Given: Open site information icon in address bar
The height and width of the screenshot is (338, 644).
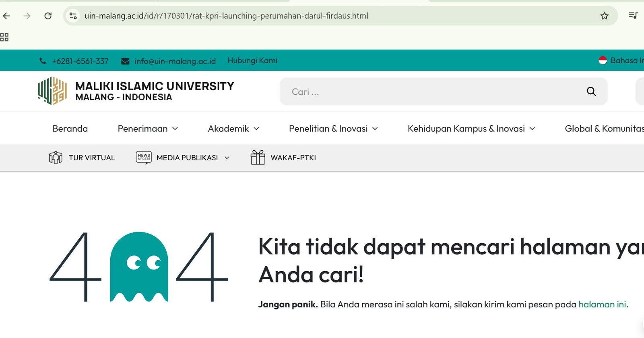Looking at the screenshot, I should tap(73, 16).
